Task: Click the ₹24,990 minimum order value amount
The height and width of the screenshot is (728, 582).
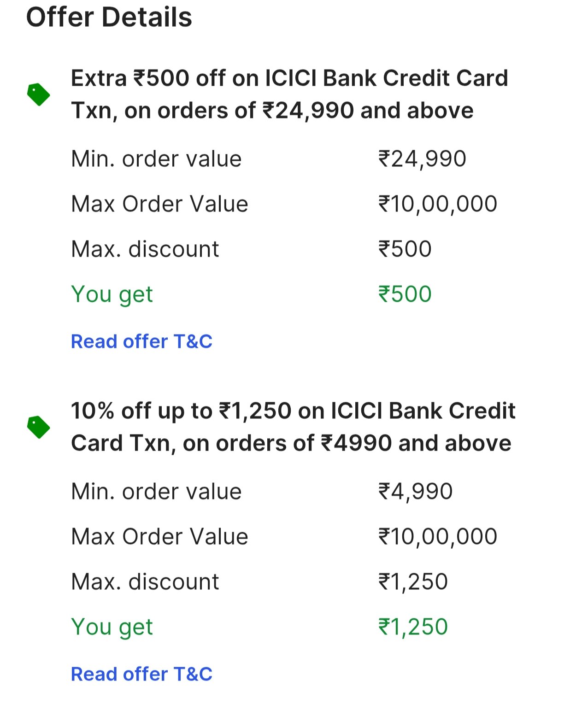Action: click(422, 159)
